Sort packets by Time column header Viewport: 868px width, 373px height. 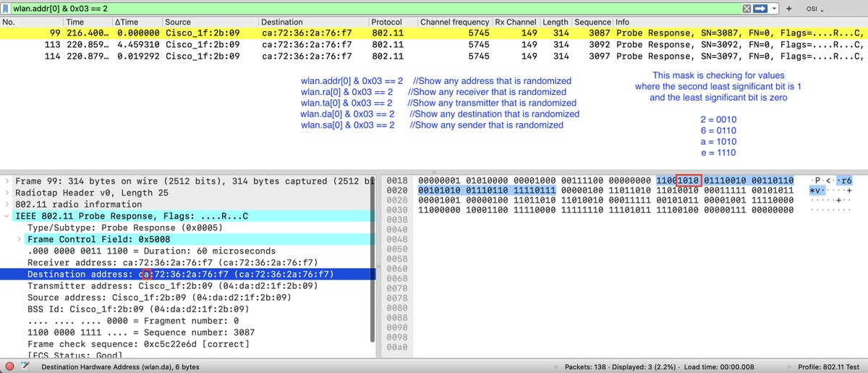coord(88,22)
